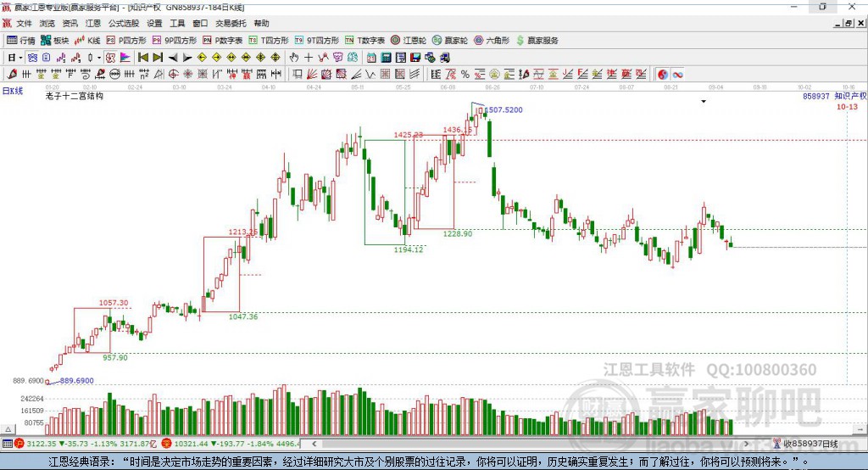This screenshot has width=868, height=470.
Task: Open the T数字表 number table
Action: (x=364, y=41)
